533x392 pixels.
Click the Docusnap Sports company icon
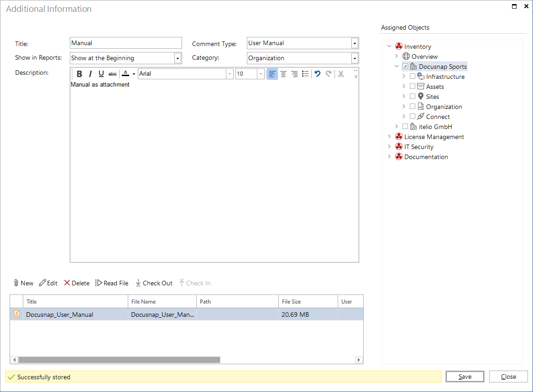click(x=413, y=67)
